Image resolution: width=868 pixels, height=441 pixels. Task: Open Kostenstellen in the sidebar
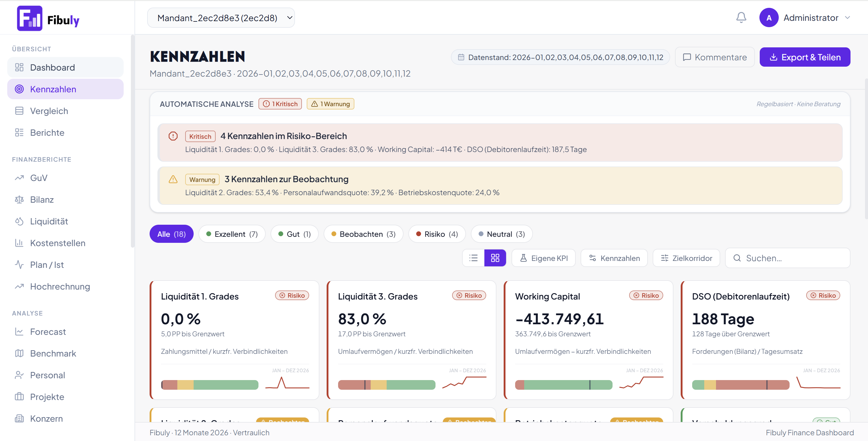pos(65,243)
